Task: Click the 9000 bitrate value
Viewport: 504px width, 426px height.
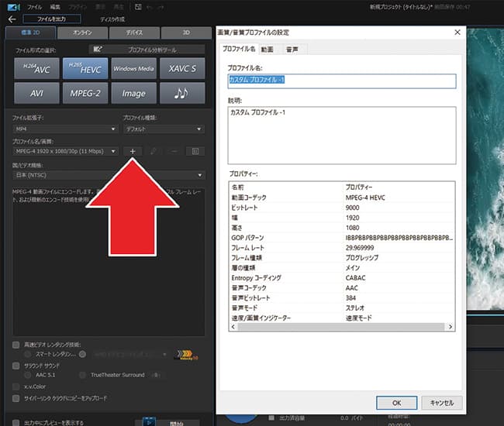Action: pyautogui.click(x=352, y=208)
